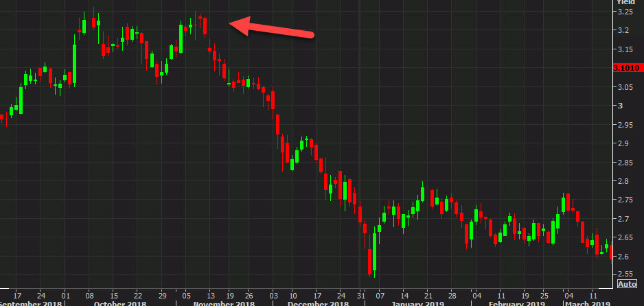Screen dimensions: 644x306
Task: Select date 15 on the time axis
Action: (x=114, y=295)
